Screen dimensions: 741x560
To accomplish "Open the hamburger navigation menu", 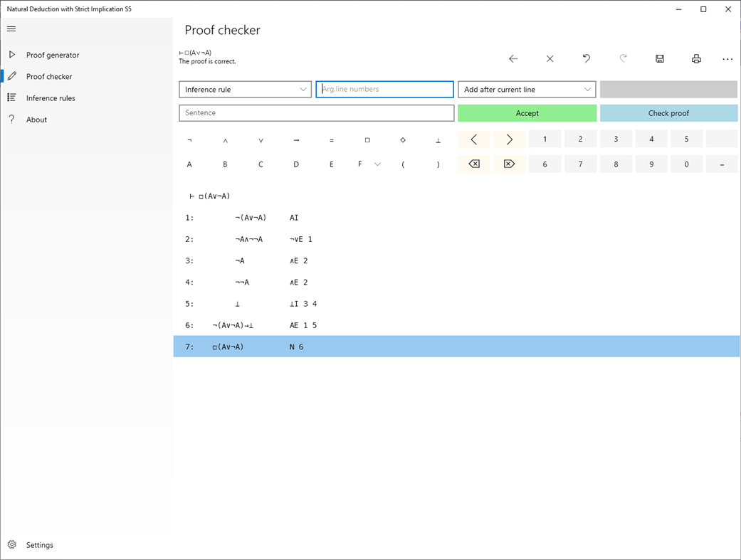I will click(11, 29).
